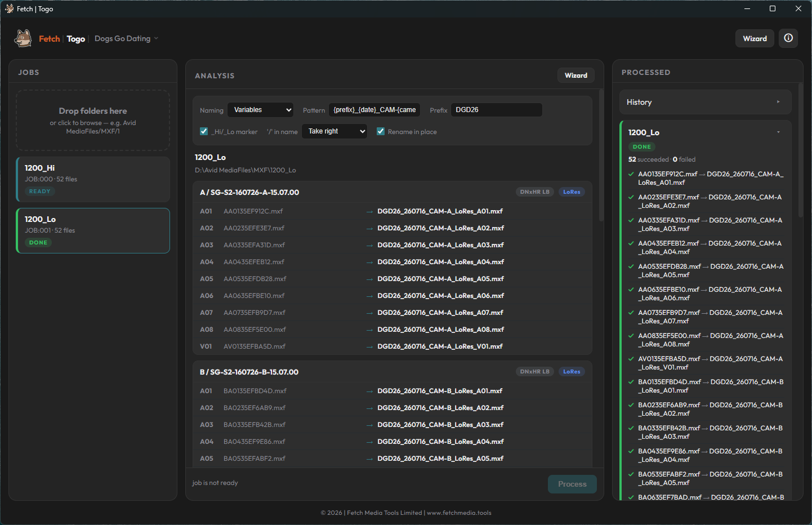Click DNxHR LB badge in group B
Screen dimensions: 812x525
click(534, 372)
